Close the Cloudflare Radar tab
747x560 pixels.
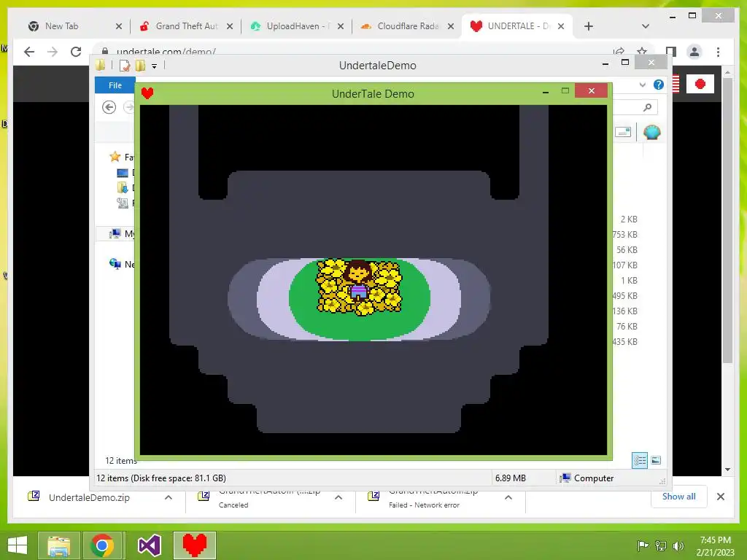pos(451,26)
